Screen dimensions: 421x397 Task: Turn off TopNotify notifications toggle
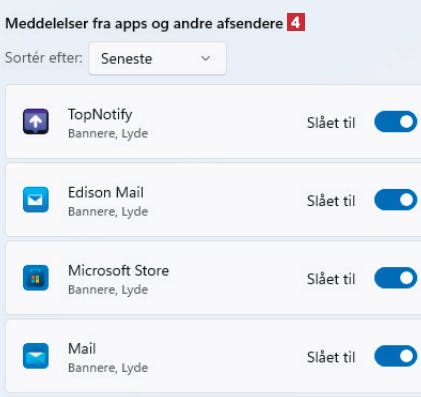pyautogui.click(x=396, y=122)
